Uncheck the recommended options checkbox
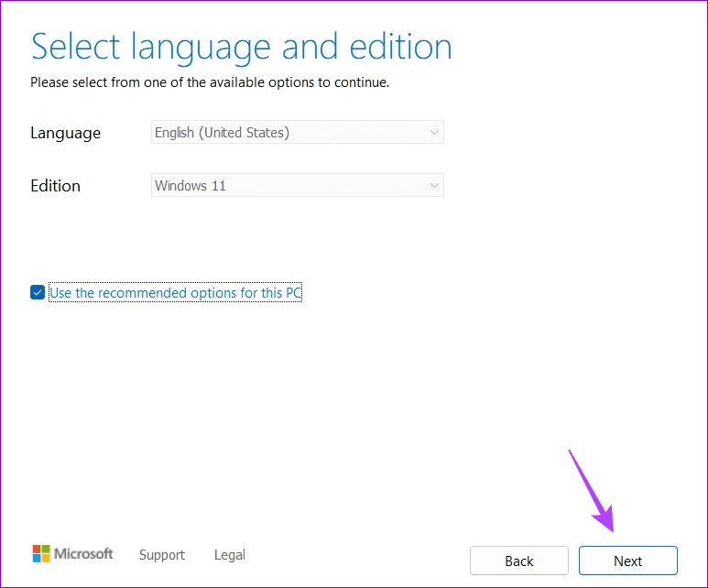Image resolution: width=708 pixels, height=588 pixels. (x=38, y=292)
